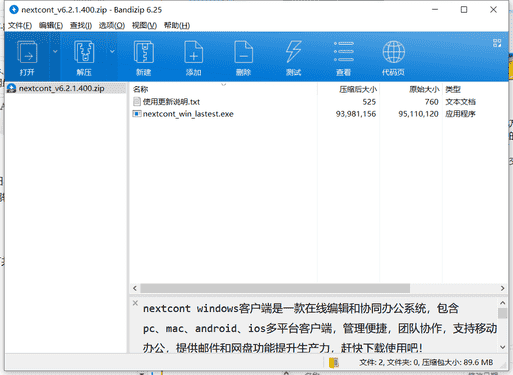This screenshot has height=375, width=513.
Task: Minimize the Bandizip window
Action: [435, 10]
